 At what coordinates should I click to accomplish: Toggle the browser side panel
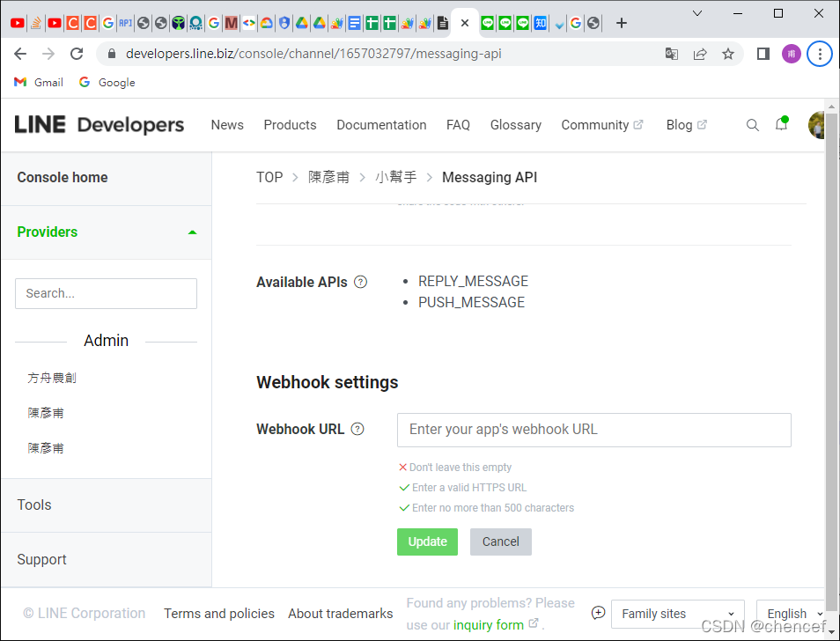763,54
